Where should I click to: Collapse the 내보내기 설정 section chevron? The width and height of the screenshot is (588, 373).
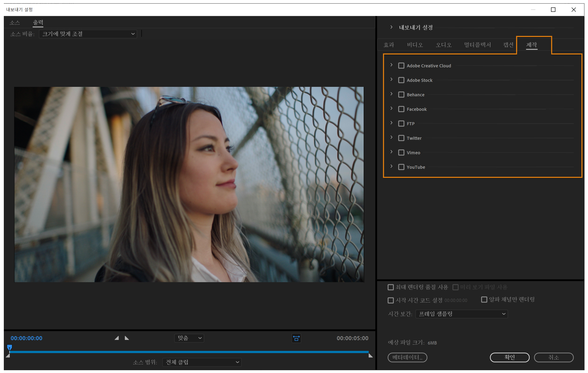391,27
